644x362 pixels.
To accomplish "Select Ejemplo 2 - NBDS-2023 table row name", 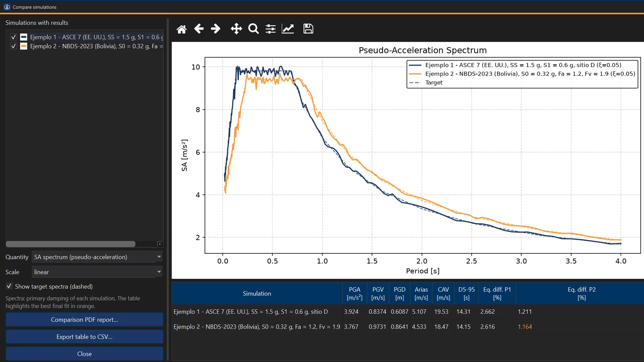I will [257, 327].
